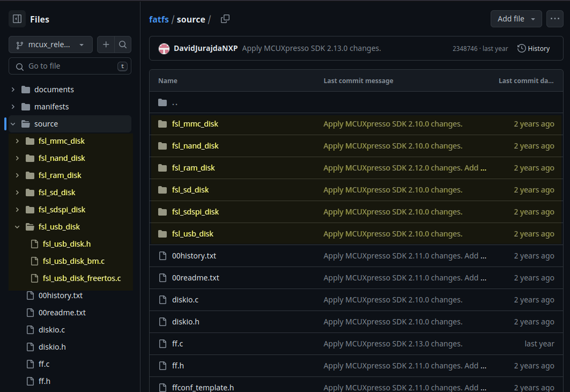Open the mcux_release branch selector dropdown
Image resolution: width=570 pixels, height=392 pixels.
(50, 45)
